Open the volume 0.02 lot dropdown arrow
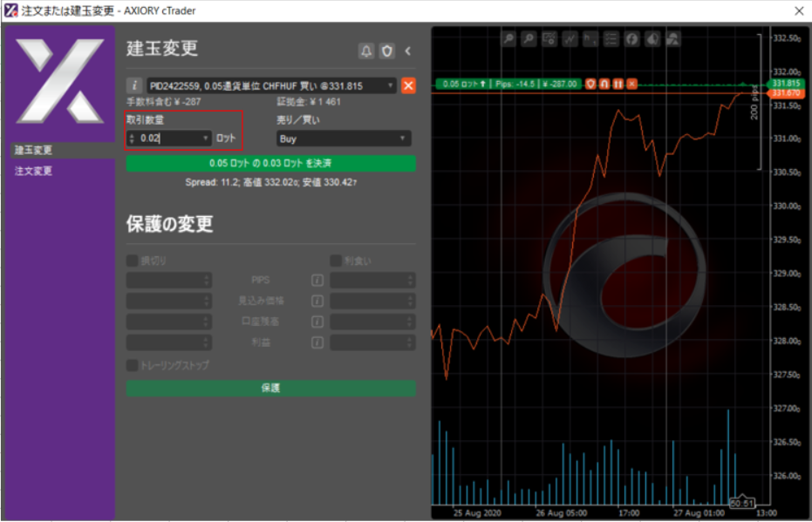 [x=206, y=139]
